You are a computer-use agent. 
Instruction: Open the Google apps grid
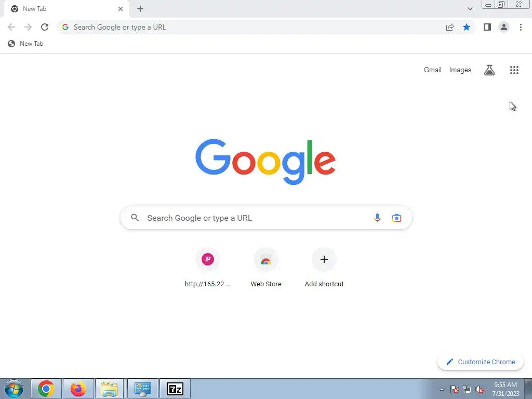pyautogui.click(x=514, y=70)
